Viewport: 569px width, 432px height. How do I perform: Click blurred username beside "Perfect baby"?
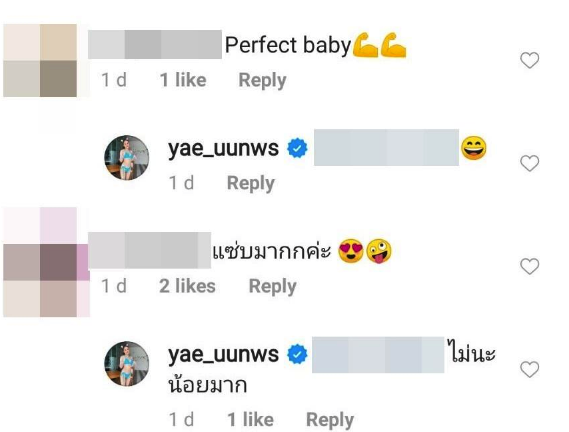coord(155,44)
